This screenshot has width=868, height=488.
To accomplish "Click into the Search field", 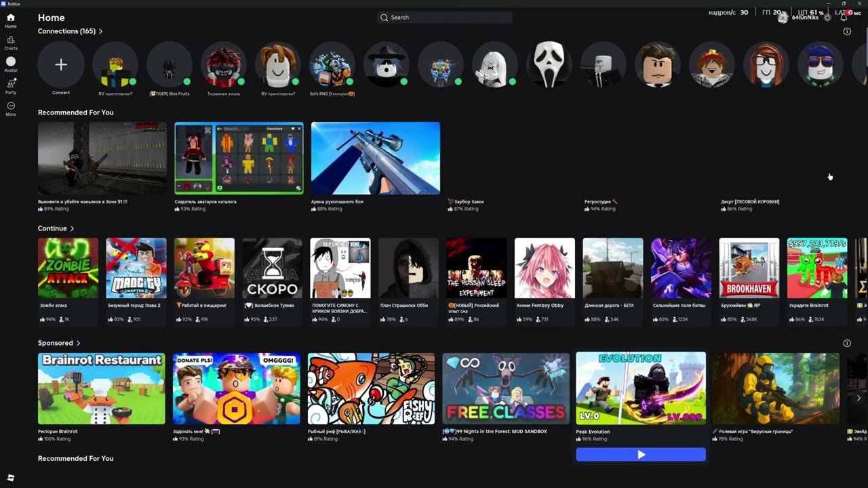I will coord(444,18).
